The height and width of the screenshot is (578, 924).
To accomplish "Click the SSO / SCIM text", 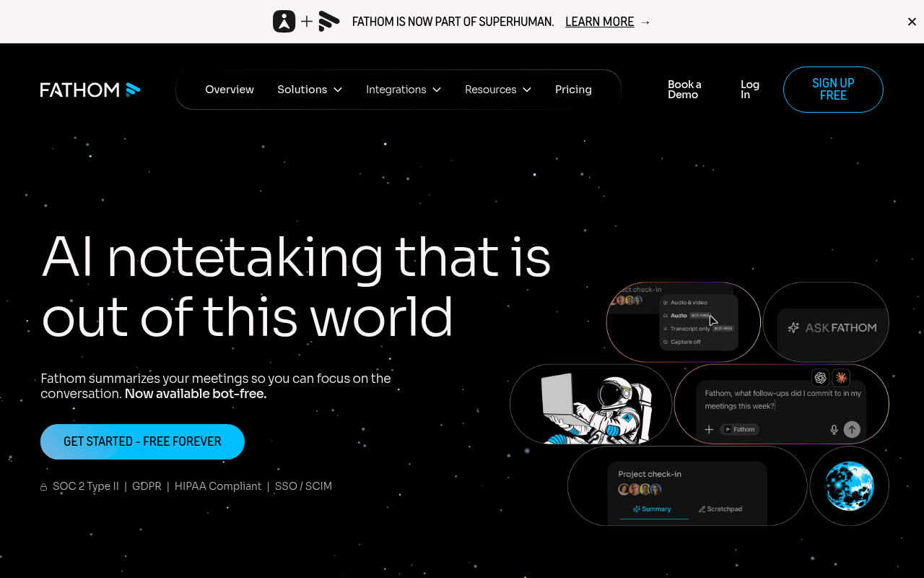I will 303,486.
